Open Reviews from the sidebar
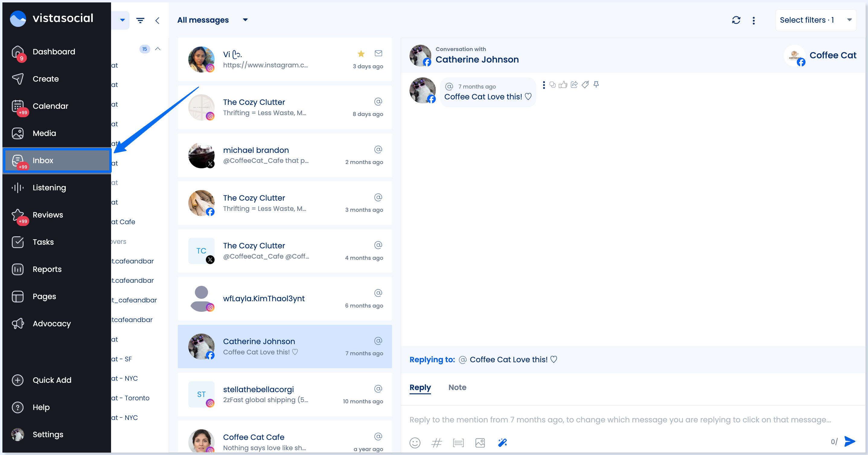The height and width of the screenshot is (455, 868). point(56,215)
